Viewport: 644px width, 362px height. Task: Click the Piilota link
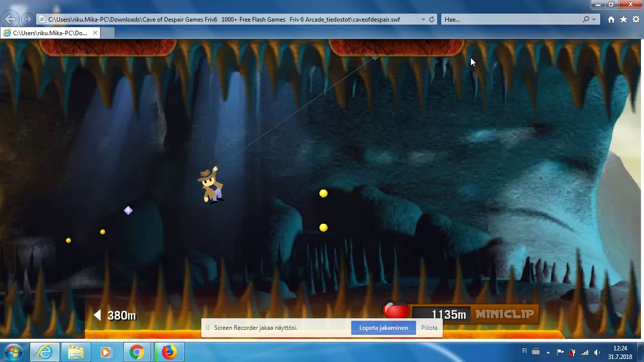point(429,328)
